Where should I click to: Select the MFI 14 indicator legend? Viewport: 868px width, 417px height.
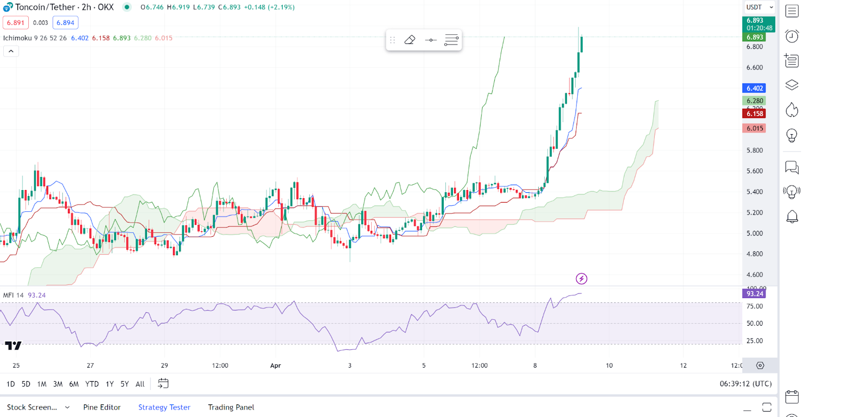[14, 295]
